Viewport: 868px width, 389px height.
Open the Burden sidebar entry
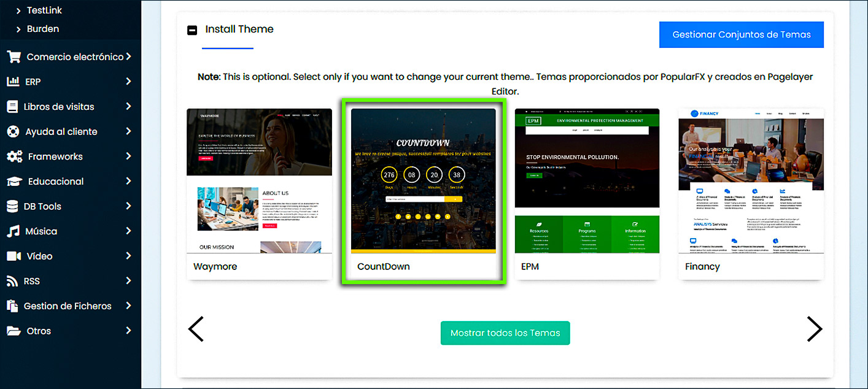click(42, 29)
